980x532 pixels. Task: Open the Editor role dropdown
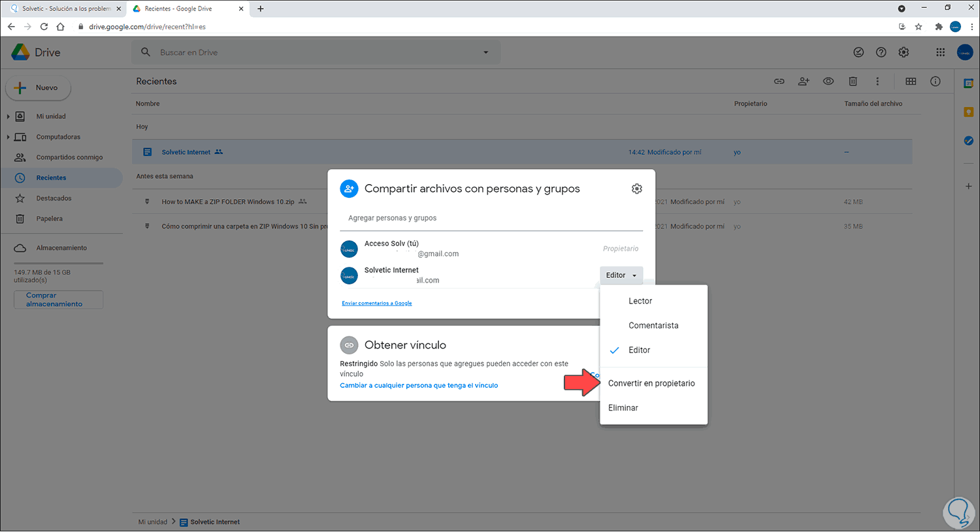pos(621,275)
